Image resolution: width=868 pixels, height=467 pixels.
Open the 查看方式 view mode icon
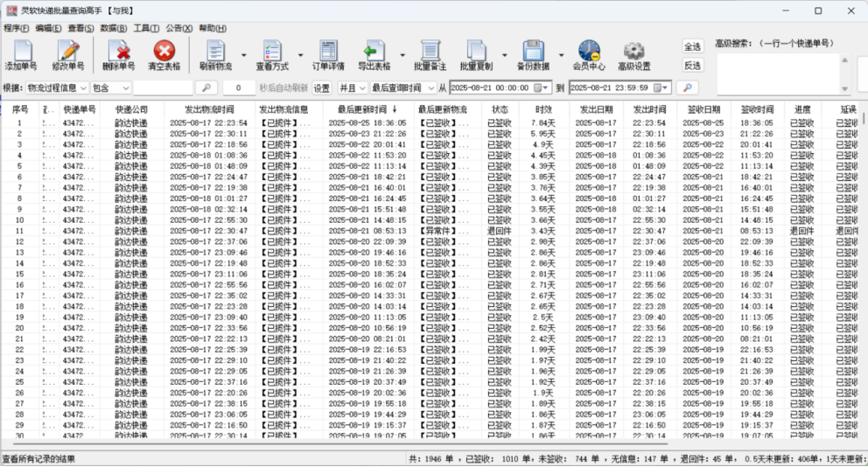click(272, 55)
